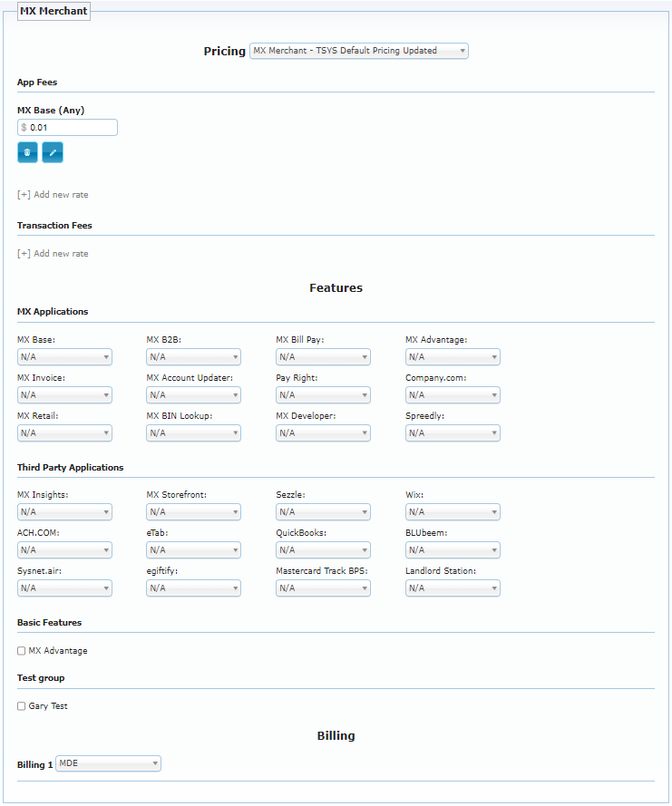Tick the Gary Test checkbox
Screen dimensions: 672x806
(21, 706)
